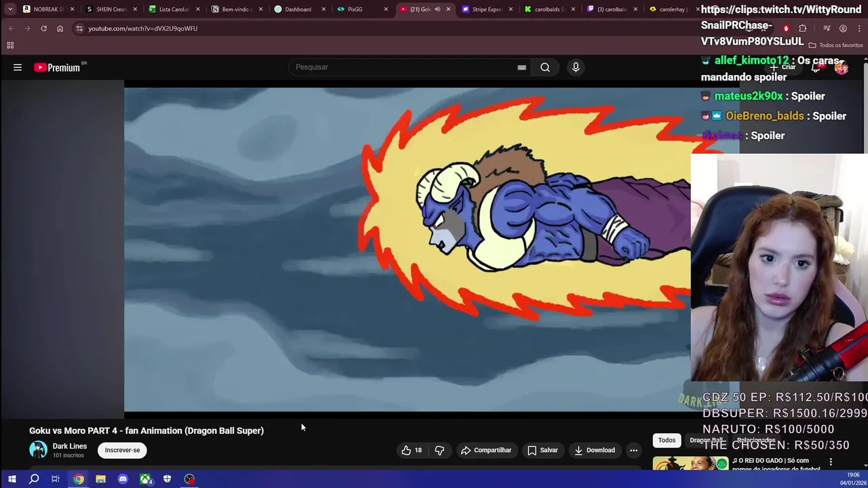Open Windows Start menu
Image resolution: width=868 pixels, height=488 pixels.
tap(12, 479)
